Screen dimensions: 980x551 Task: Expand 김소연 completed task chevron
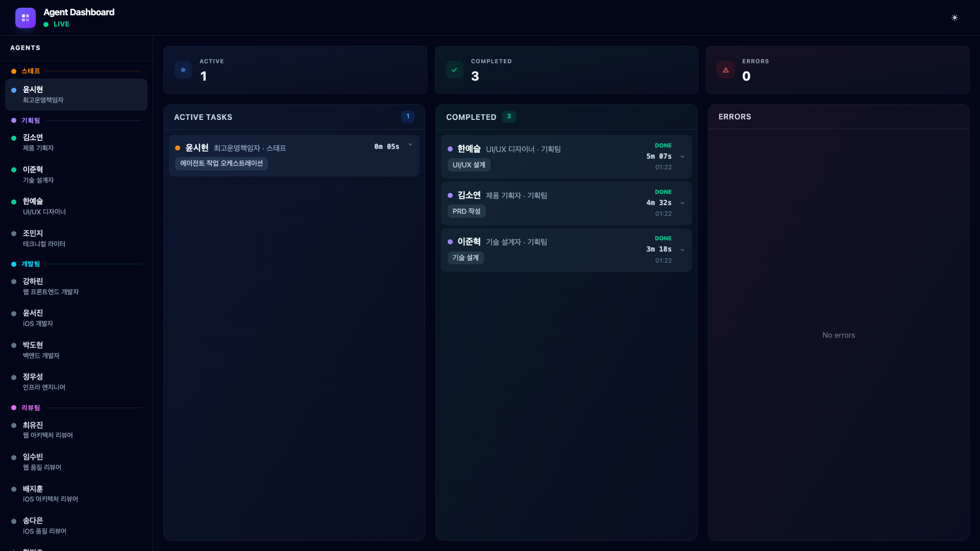(682, 203)
